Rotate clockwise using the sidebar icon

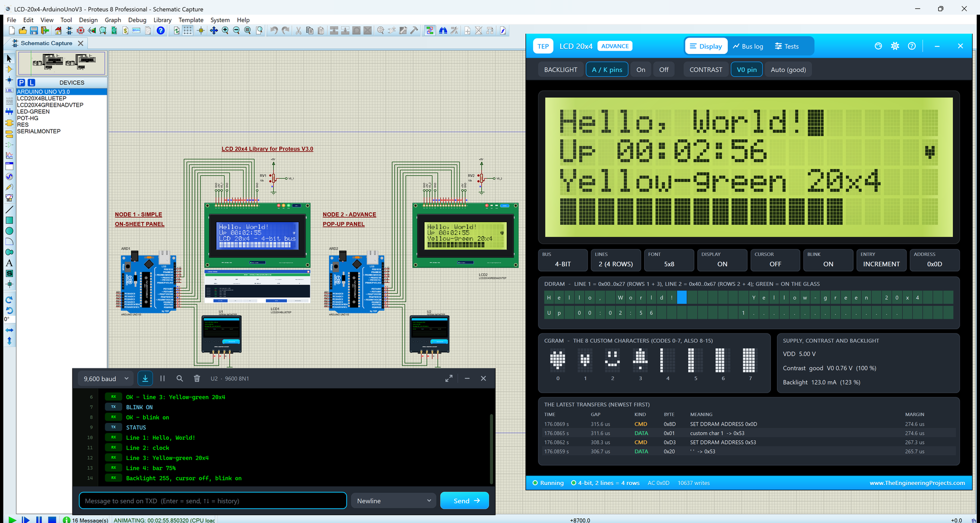tap(9, 300)
